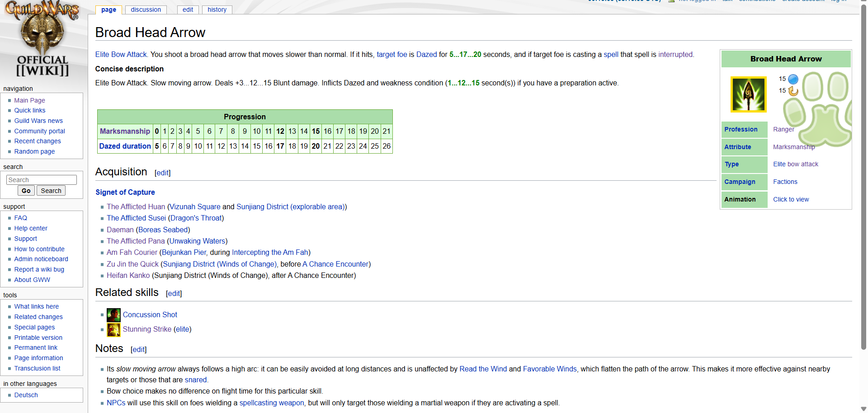Open Quick links in navigation
This screenshot has width=868, height=413.
coord(30,110)
